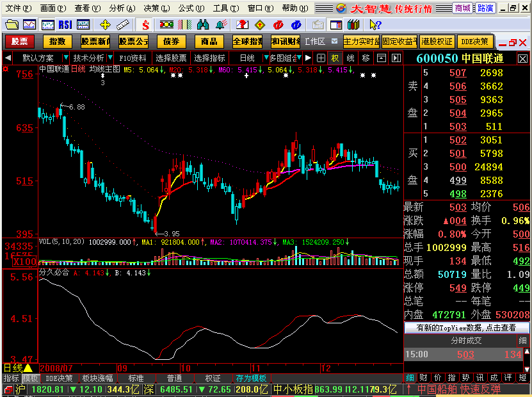532x397 pixels.
Task: Click the 港股权证 button
Action: [x=437, y=42]
